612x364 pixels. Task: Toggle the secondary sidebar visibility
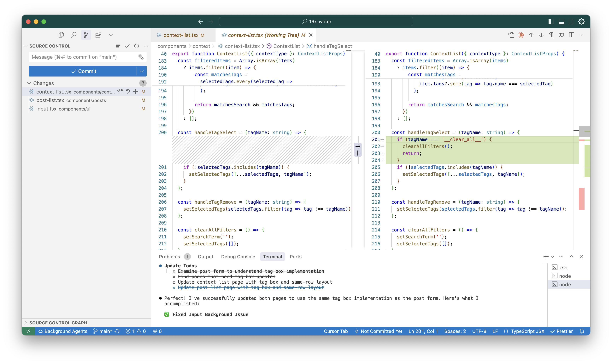(x=571, y=22)
